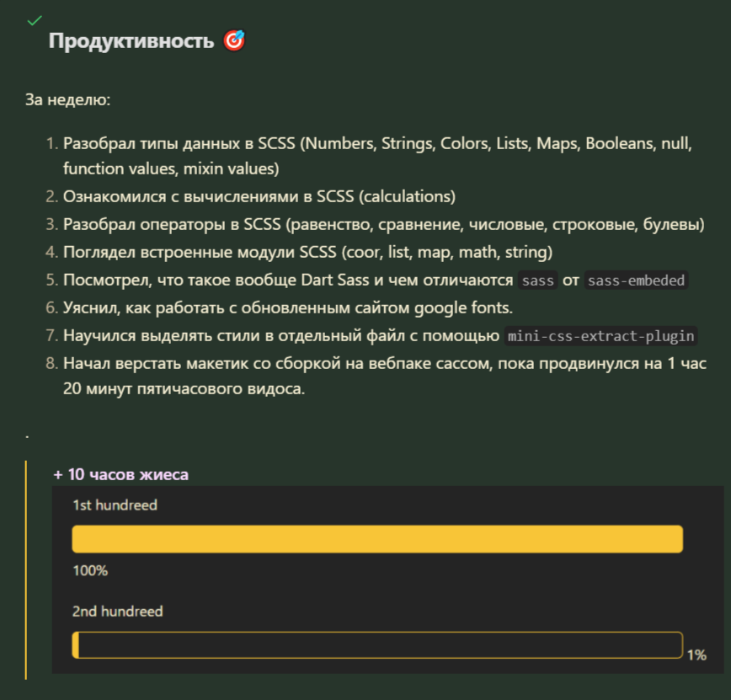Click the 1% progress value text
Screen dimensions: 731x700
coord(696,655)
